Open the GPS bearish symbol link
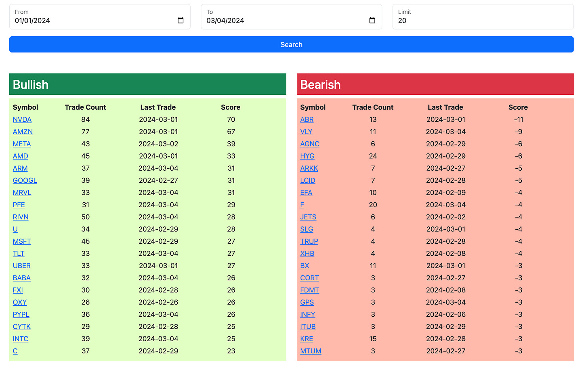 pos(307,302)
